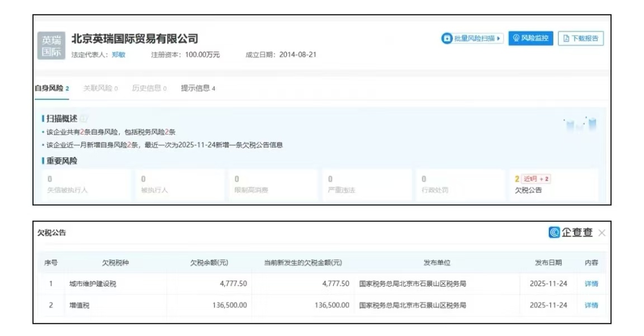Select the 失信被执行人 risk card
The width and height of the screenshot is (644, 336).
(x=86, y=185)
